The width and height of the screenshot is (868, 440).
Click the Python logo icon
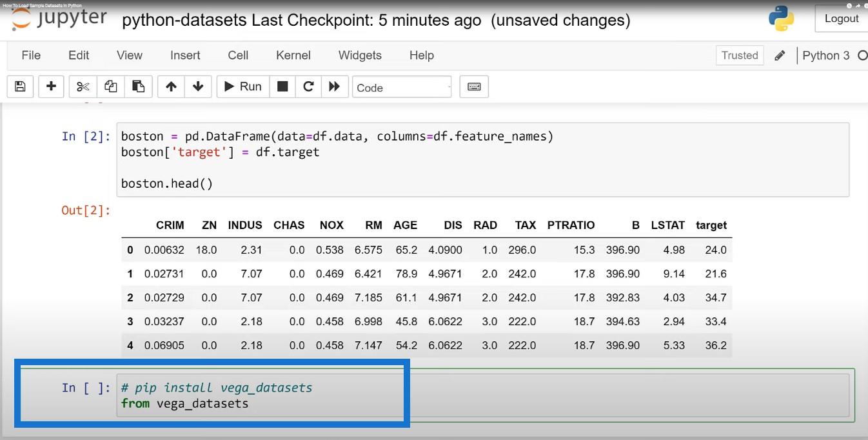pos(781,19)
